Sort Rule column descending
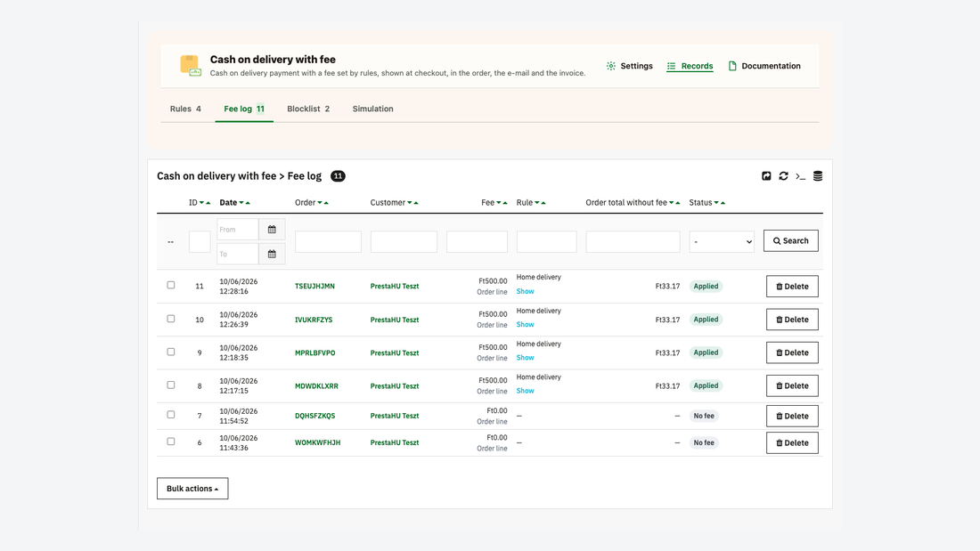 [x=537, y=203]
